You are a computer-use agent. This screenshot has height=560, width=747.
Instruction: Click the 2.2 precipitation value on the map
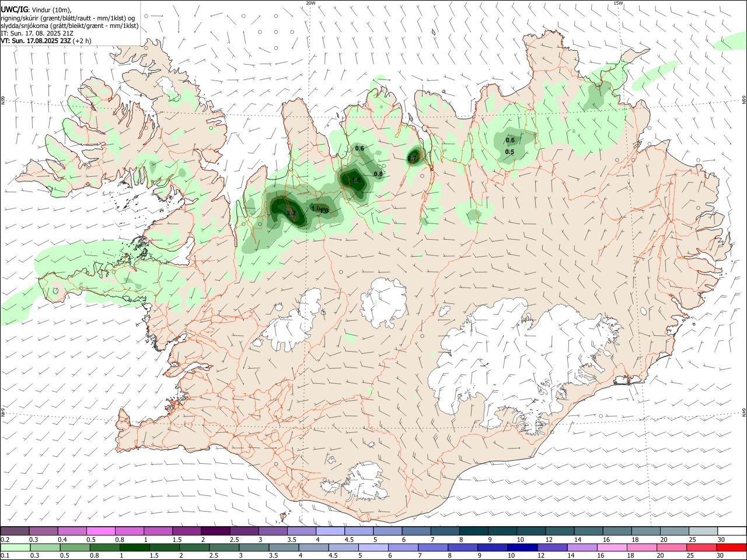pos(292,213)
